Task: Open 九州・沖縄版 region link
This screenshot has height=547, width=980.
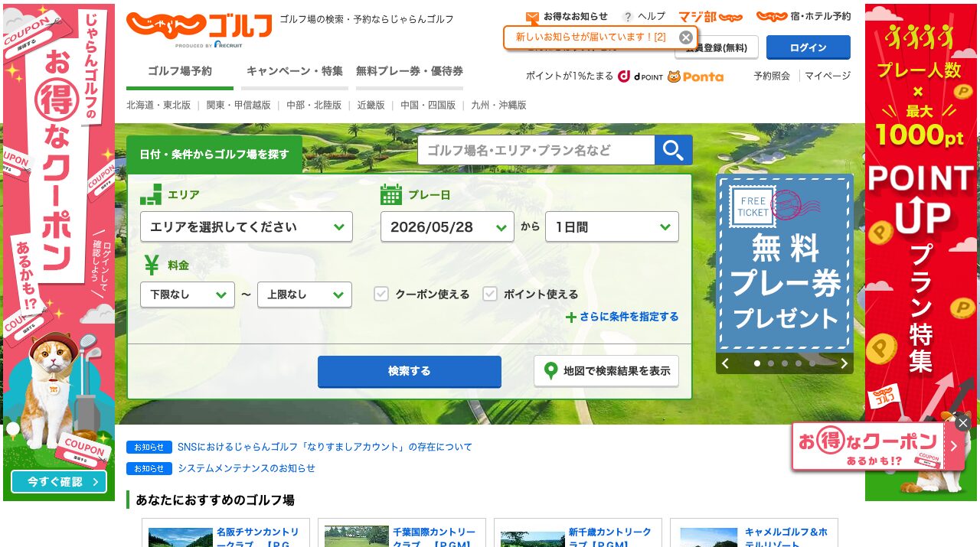Action: (x=499, y=106)
